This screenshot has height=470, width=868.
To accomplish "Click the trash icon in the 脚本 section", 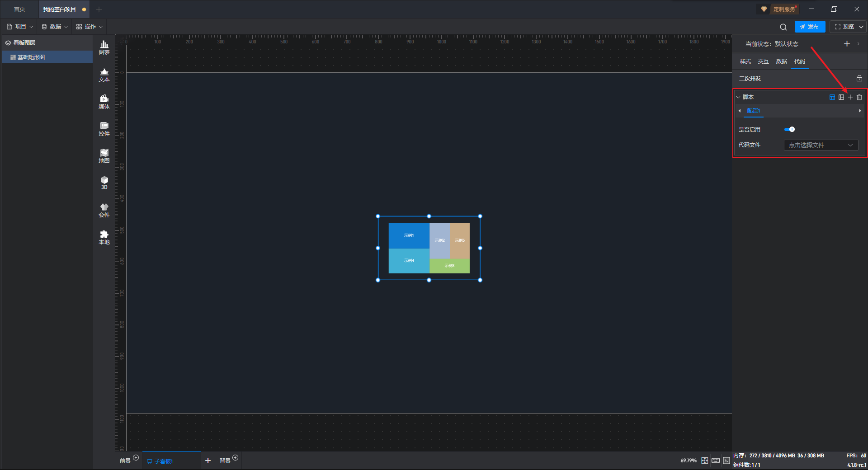I will click(x=859, y=97).
